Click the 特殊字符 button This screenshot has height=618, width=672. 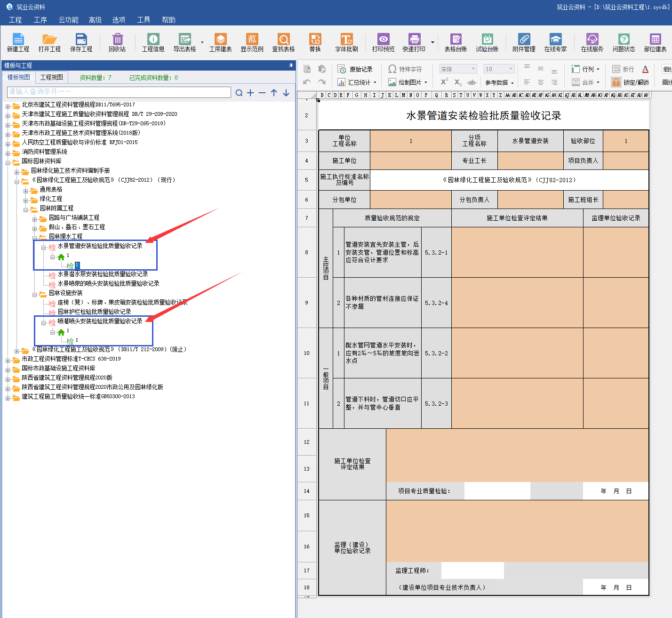click(x=405, y=69)
